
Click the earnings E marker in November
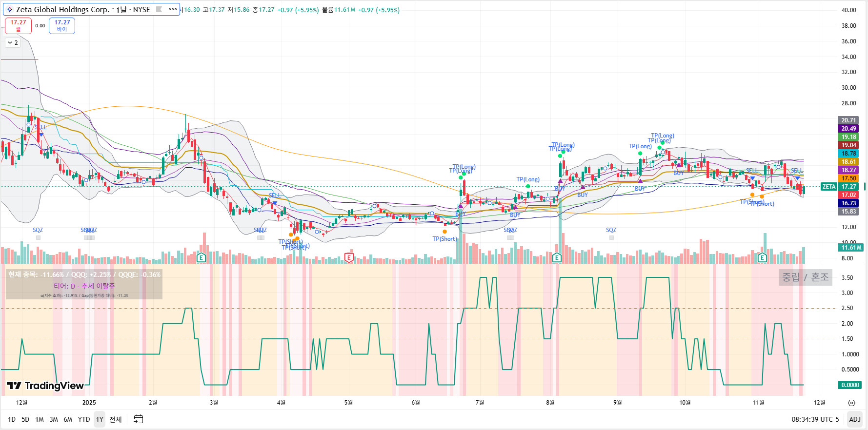pyautogui.click(x=762, y=257)
